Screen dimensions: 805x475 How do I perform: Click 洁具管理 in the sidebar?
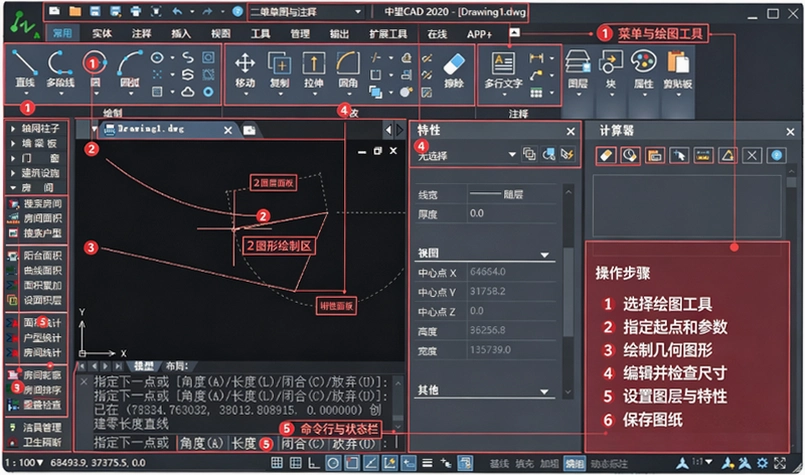pos(35,427)
